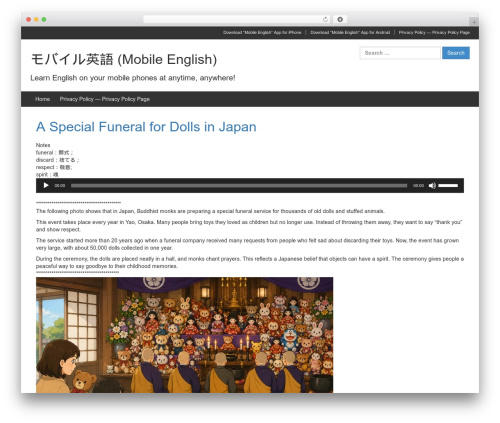This screenshot has width=500, height=423.
Task: Click the Notes heading text
Action: 43,145
